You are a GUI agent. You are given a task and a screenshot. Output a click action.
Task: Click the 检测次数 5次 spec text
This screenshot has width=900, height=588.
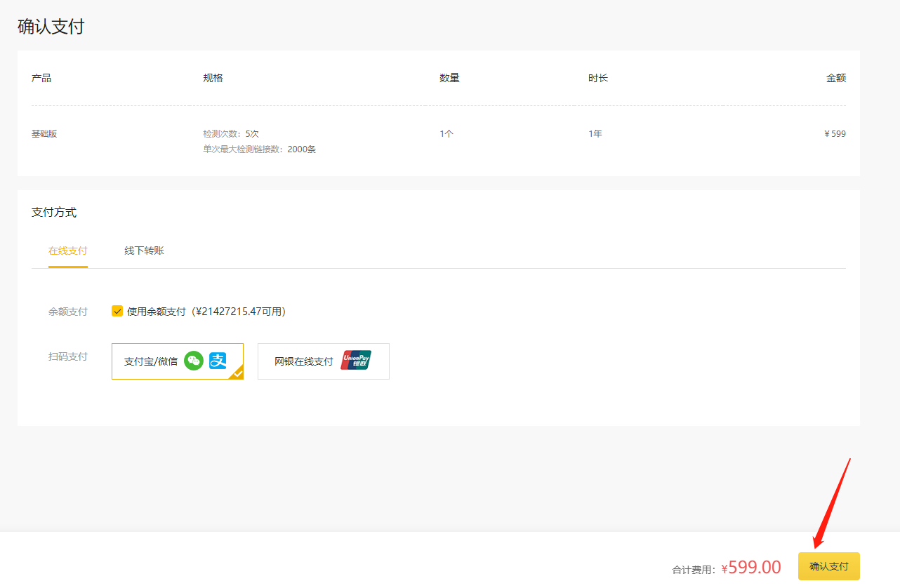pyautogui.click(x=231, y=133)
